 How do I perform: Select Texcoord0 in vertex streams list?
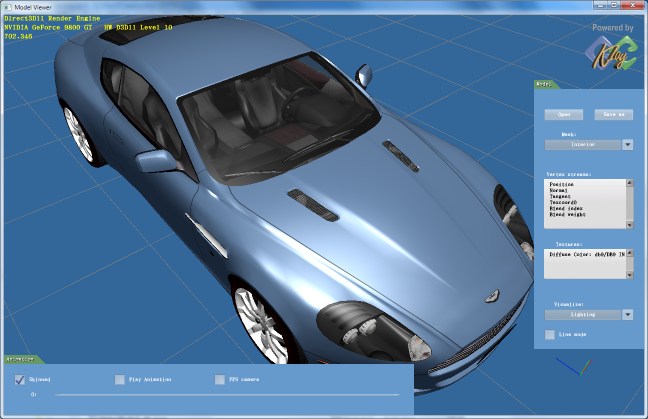point(563,202)
